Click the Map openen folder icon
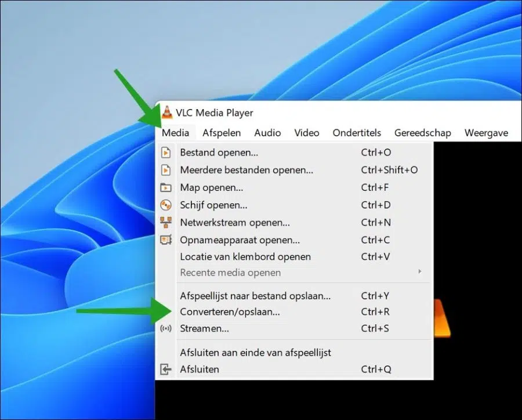Image resolution: width=522 pixels, height=420 pixels. [166, 187]
